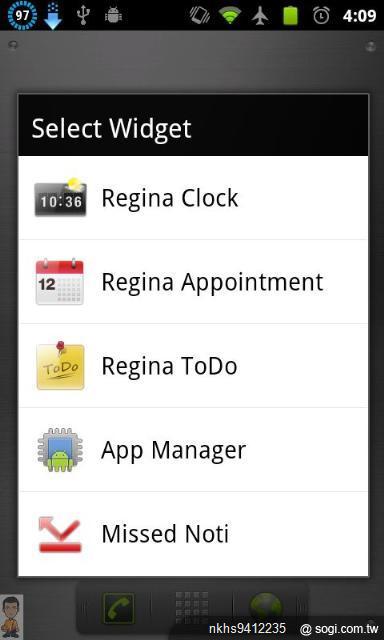
Task: Select Regina Clock from widget list
Action: click(x=193, y=198)
